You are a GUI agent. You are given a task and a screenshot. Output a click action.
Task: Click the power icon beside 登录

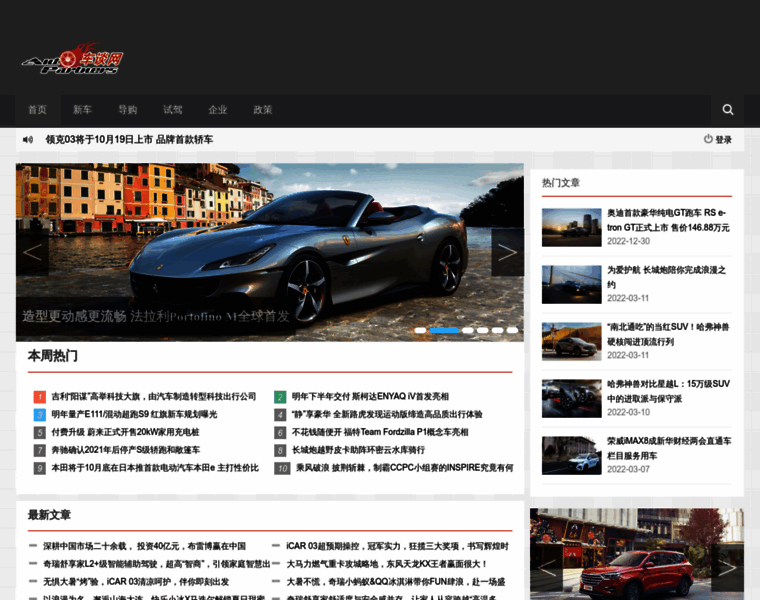pos(708,139)
